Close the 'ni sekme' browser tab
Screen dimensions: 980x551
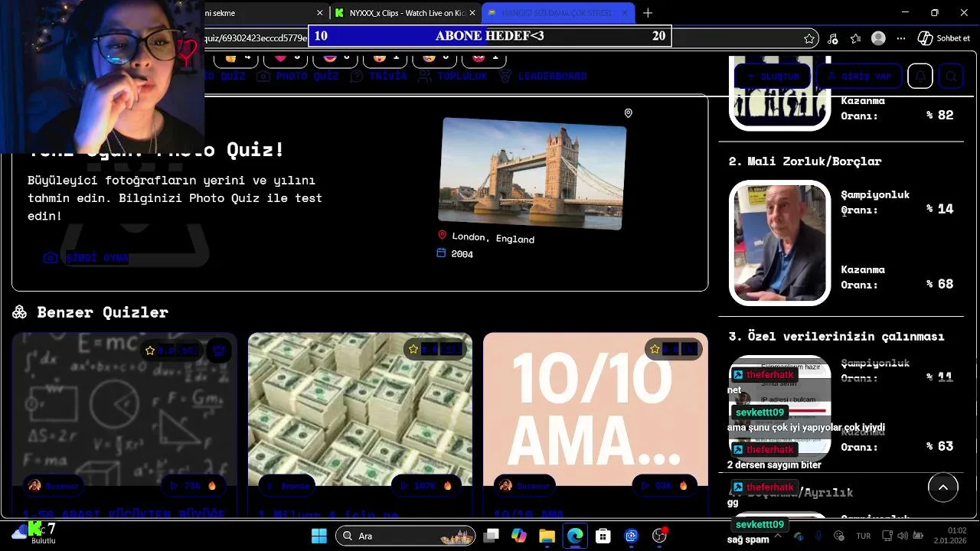[x=319, y=13]
